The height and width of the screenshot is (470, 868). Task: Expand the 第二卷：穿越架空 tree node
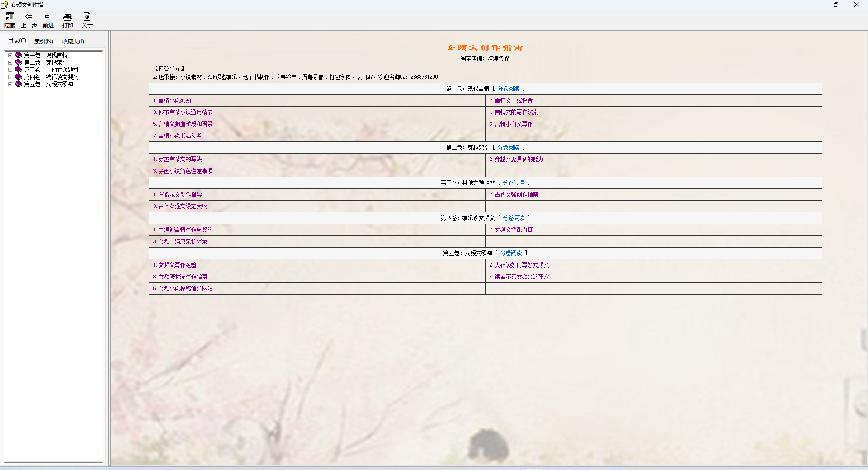[x=10, y=62]
